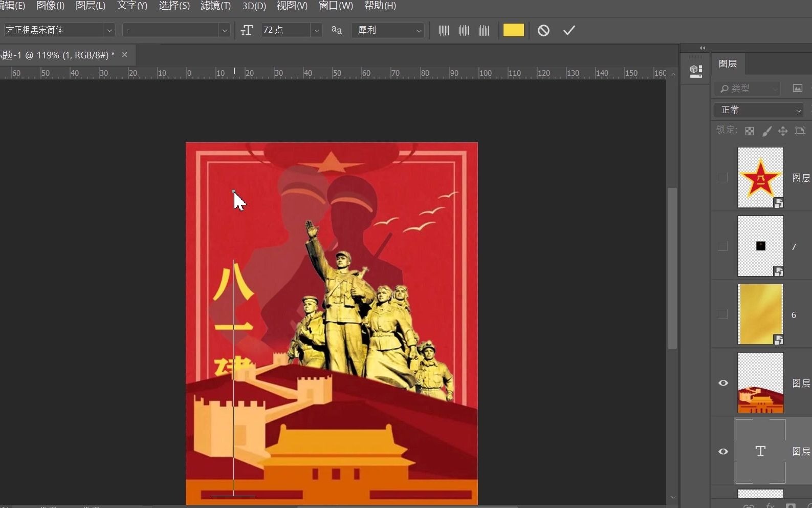Viewport: 812px width, 508px height.
Task: Open the anti-aliasing method dropdown 犀利
Action: pos(388,30)
